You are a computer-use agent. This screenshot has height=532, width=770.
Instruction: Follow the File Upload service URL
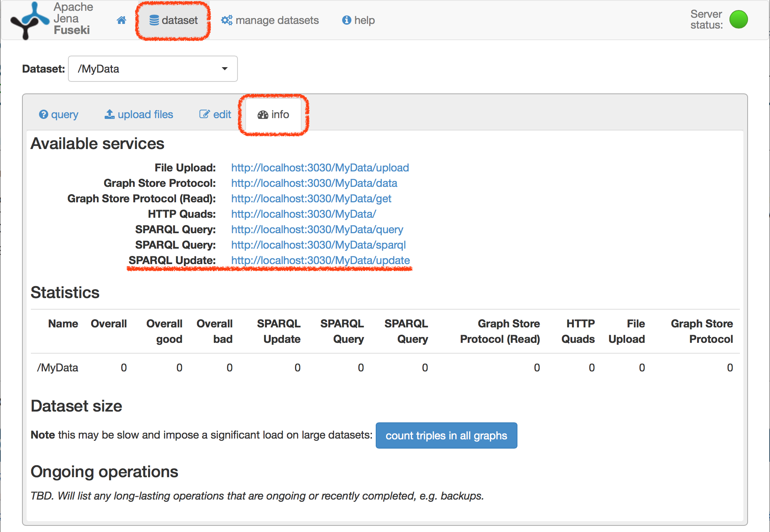coord(320,168)
